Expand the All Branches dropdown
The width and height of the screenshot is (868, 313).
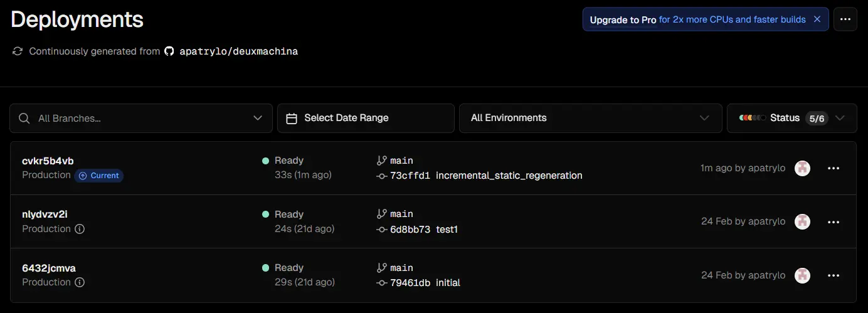coord(141,118)
